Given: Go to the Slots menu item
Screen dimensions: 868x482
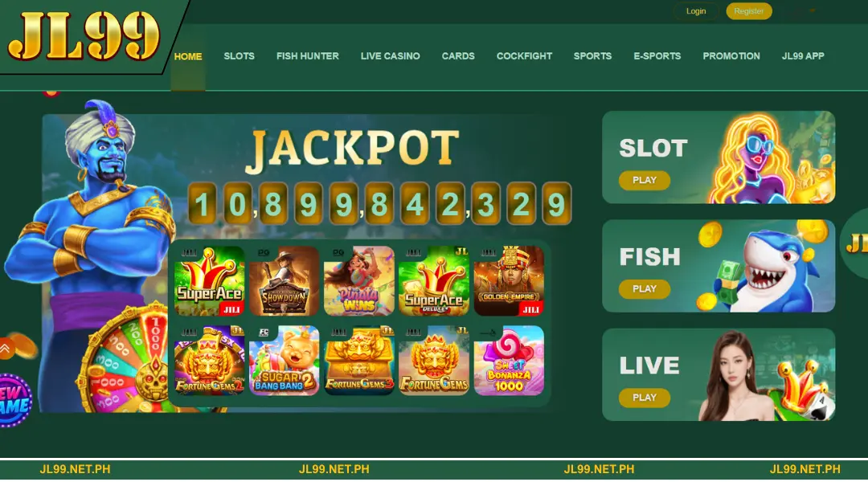Looking at the screenshot, I should (x=240, y=56).
